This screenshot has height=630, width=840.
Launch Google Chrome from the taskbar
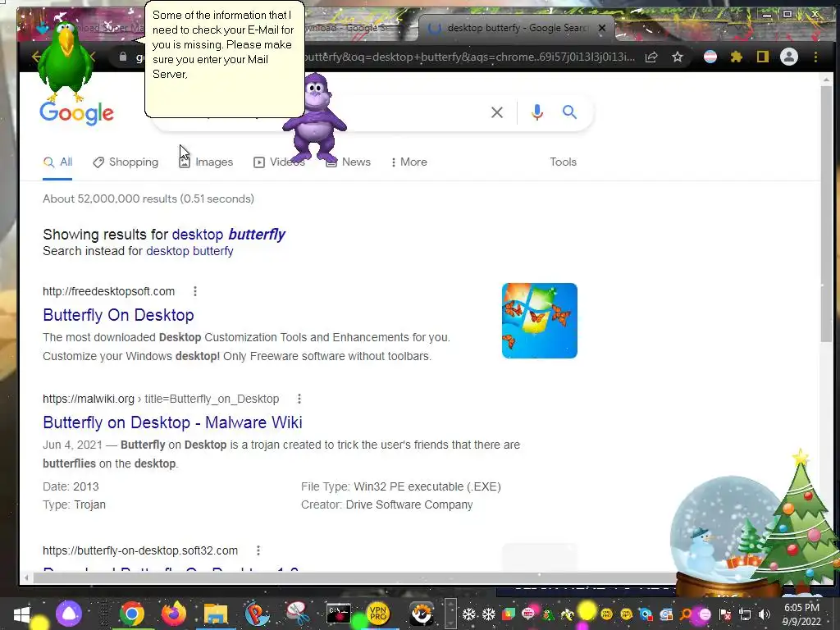pyautogui.click(x=132, y=614)
